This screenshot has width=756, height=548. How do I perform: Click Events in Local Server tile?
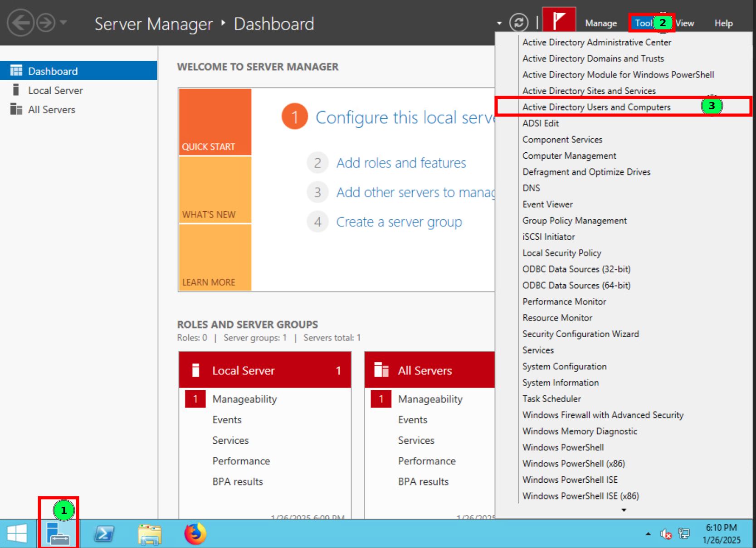tap(227, 420)
